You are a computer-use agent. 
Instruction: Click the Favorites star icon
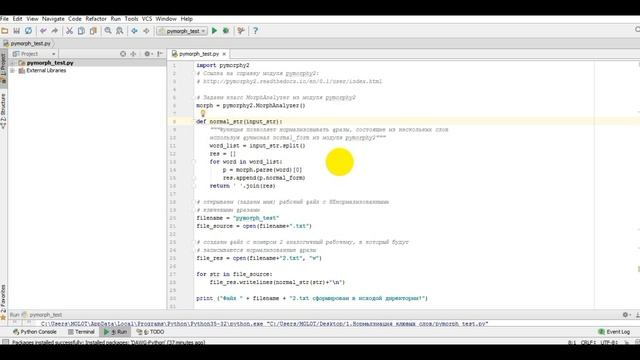(3, 317)
